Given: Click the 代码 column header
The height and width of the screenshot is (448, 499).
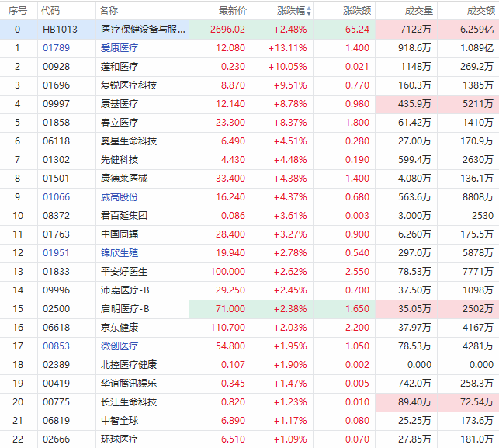Looking at the screenshot, I should click(50, 11).
